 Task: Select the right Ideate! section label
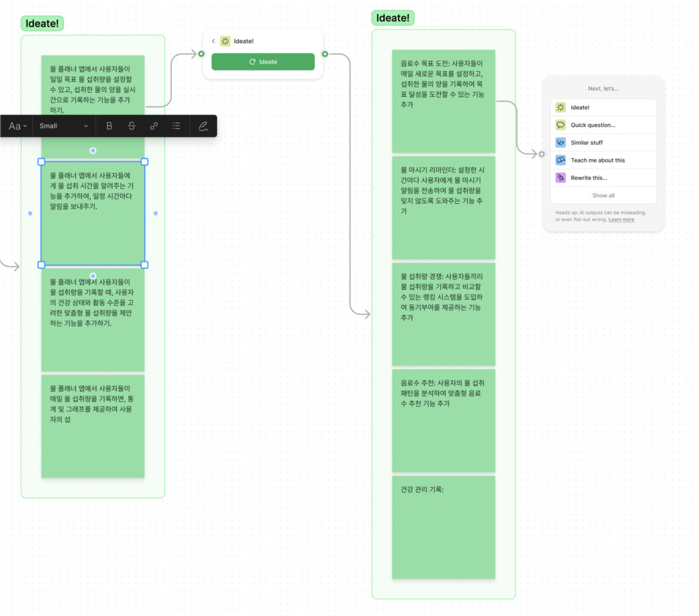point(393,18)
